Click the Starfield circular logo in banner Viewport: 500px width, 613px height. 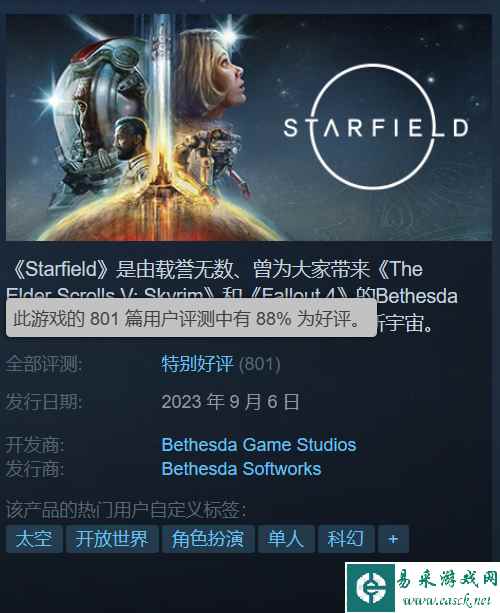tap(375, 127)
